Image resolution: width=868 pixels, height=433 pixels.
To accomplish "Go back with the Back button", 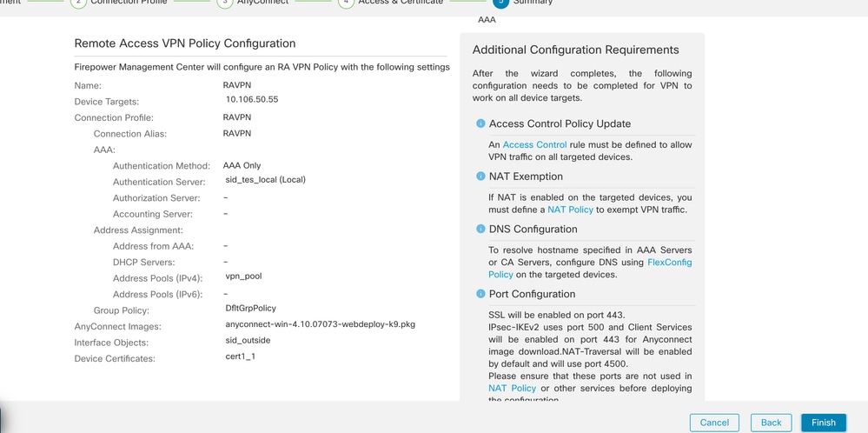I will click(x=772, y=423).
